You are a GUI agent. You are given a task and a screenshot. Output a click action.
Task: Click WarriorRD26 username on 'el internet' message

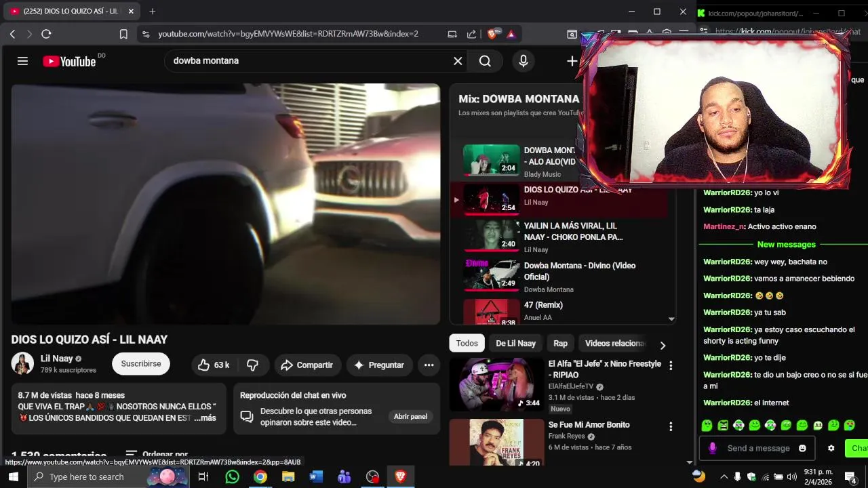(728, 403)
